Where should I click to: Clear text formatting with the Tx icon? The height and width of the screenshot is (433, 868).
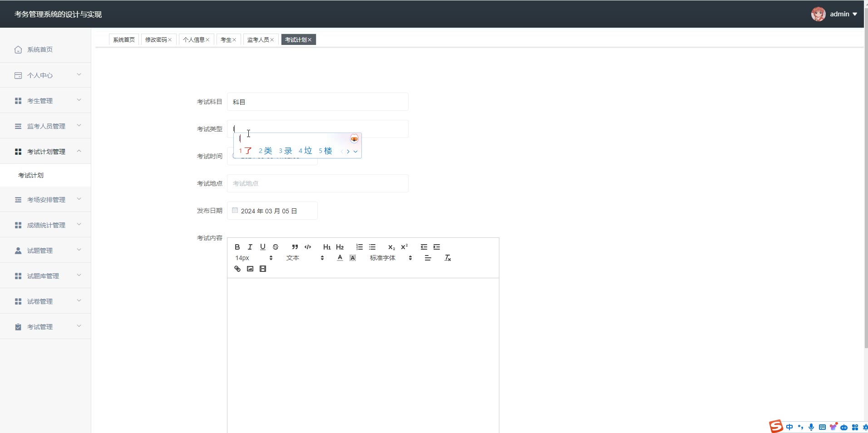447,258
